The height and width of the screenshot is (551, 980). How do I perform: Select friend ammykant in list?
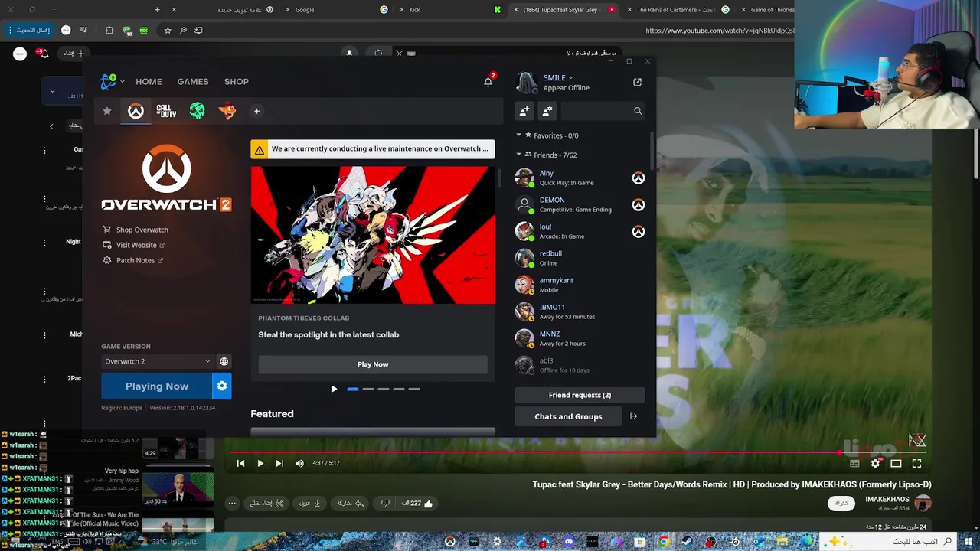(x=580, y=285)
